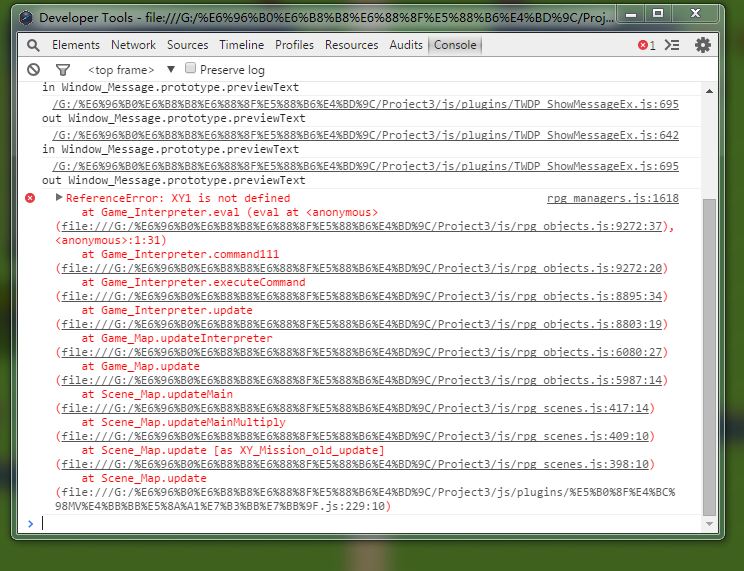
Task: Open the rpg_objects.js:8895:34 link
Action: click(362, 297)
